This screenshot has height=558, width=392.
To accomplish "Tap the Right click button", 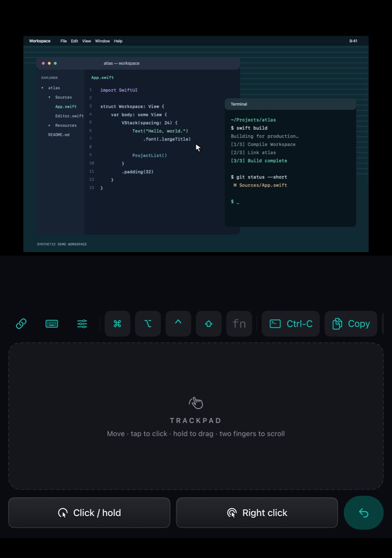I will (257, 513).
